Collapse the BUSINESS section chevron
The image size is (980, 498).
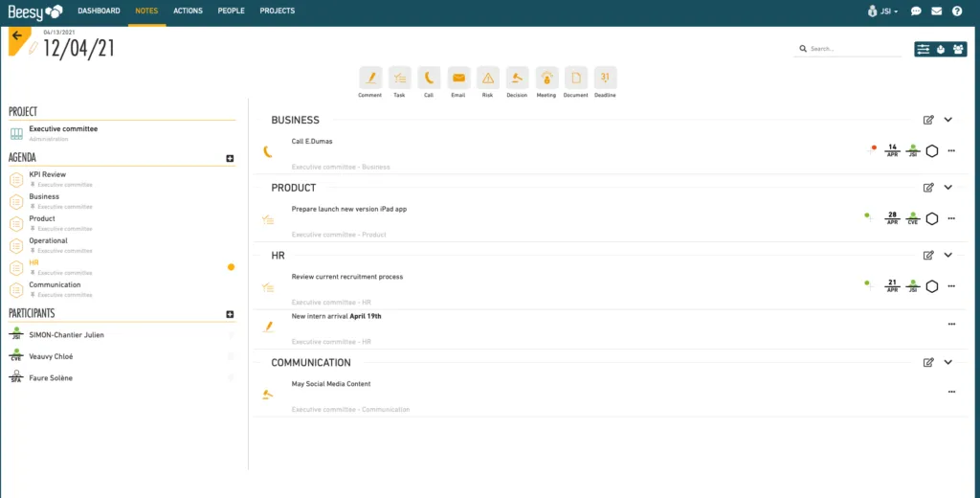click(x=948, y=120)
